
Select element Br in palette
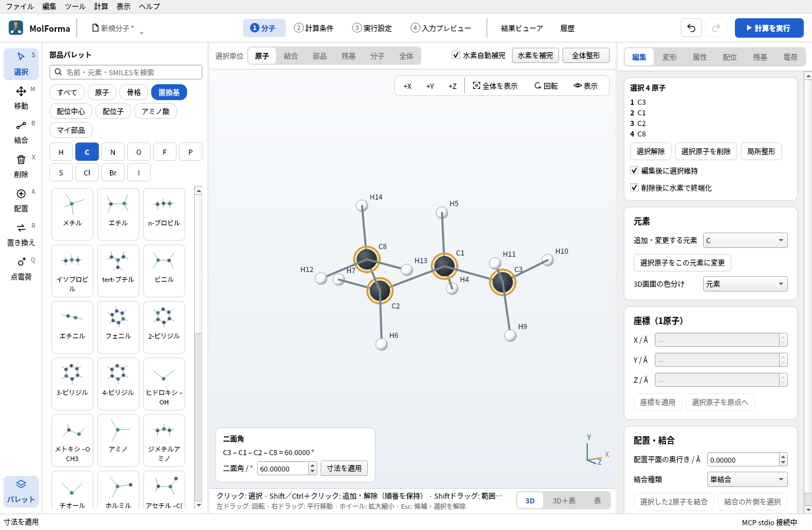click(113, 173)
